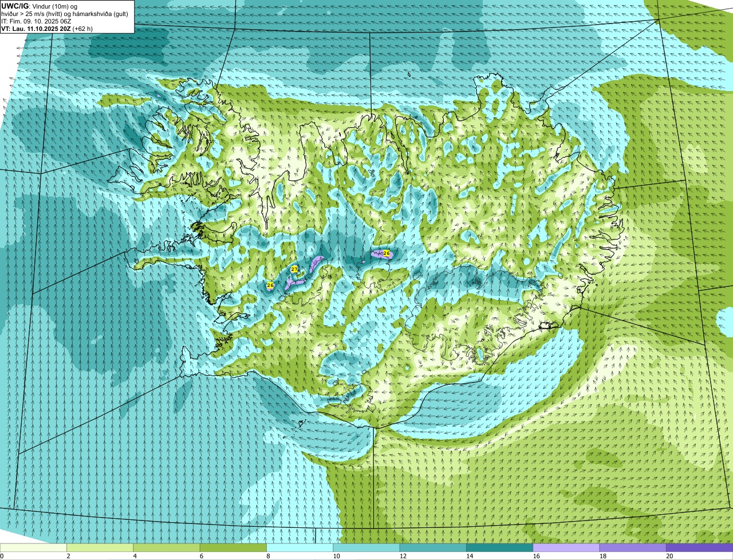Click the text 'hviður > 25 m/s (hvítt) og hámarkshviða (gult)'
This screenshot has width=733, height=560.
tap(65, 14)
